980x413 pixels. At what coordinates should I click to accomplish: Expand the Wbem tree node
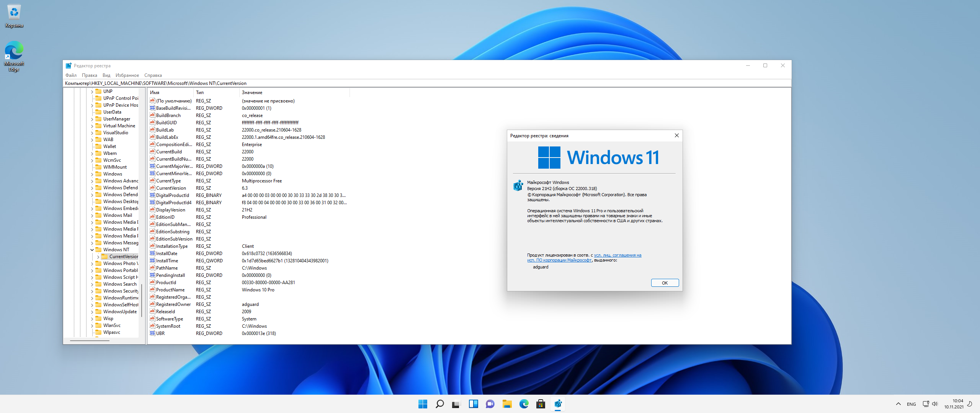click(92, 153)
